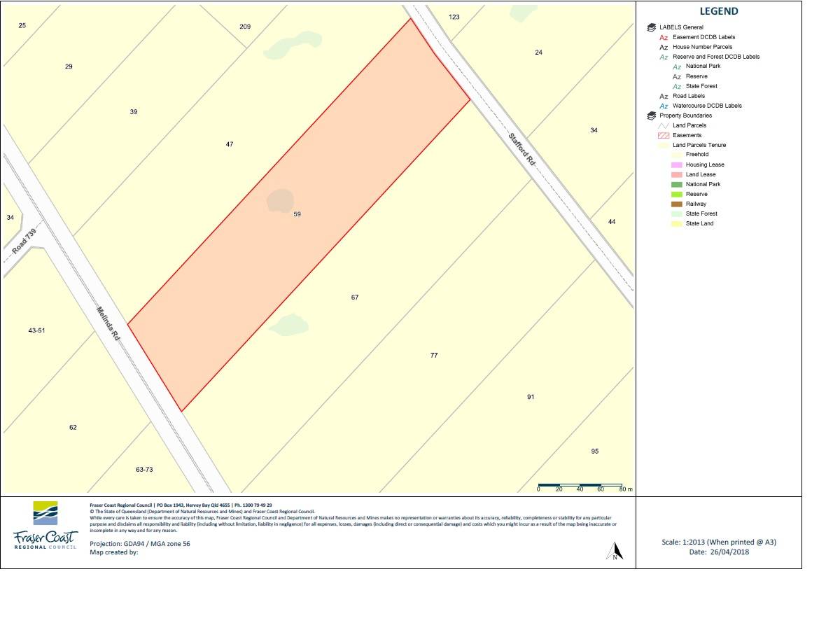Click the Fraser Coast Regional Council logo
The width and height of the screenshot is (840, 630).
tap(46, 525)
